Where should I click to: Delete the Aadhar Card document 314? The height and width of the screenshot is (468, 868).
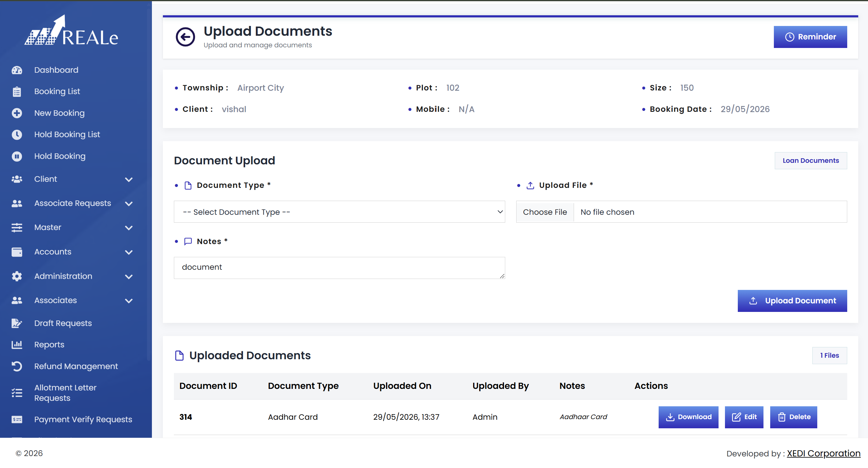tap(793, 417)
